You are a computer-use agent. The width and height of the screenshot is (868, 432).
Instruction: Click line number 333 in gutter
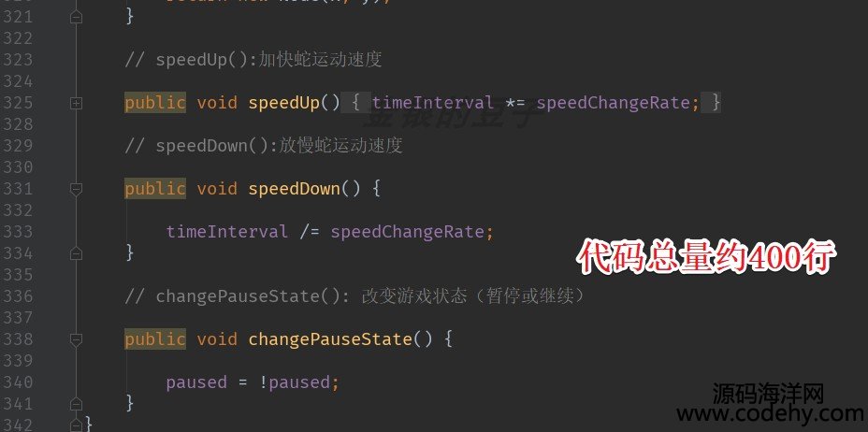18,231
